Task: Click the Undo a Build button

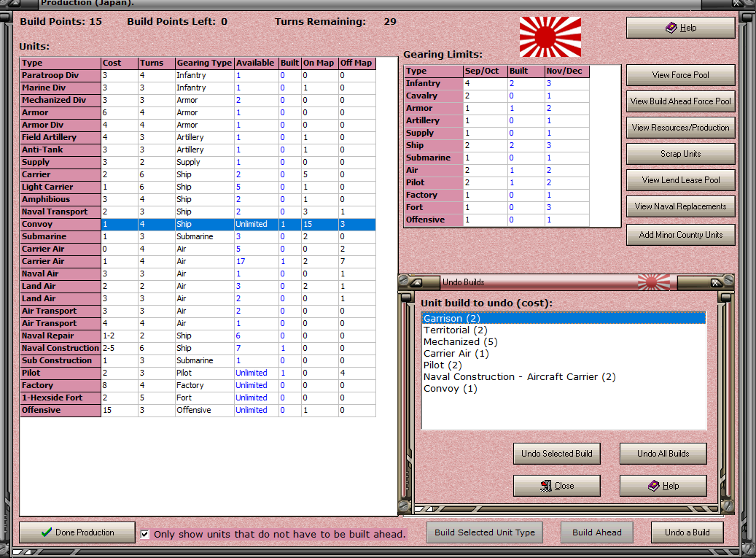Action: coord(687,532)
